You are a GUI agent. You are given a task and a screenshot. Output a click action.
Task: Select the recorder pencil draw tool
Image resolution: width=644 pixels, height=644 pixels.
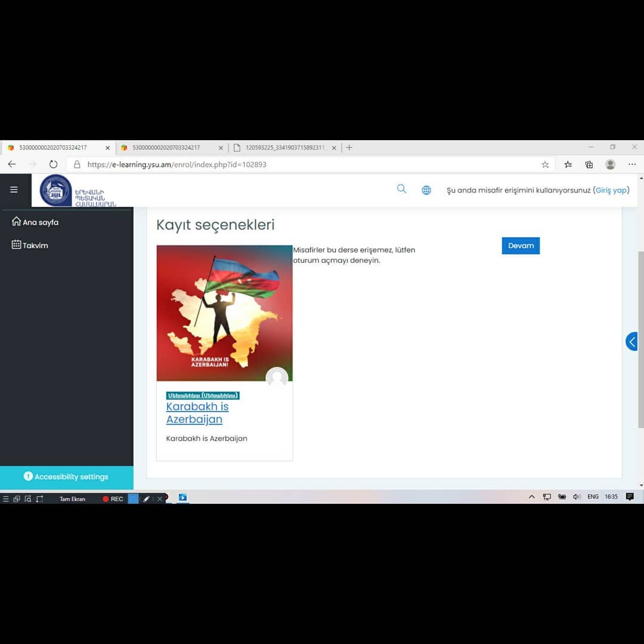(146, 499)
